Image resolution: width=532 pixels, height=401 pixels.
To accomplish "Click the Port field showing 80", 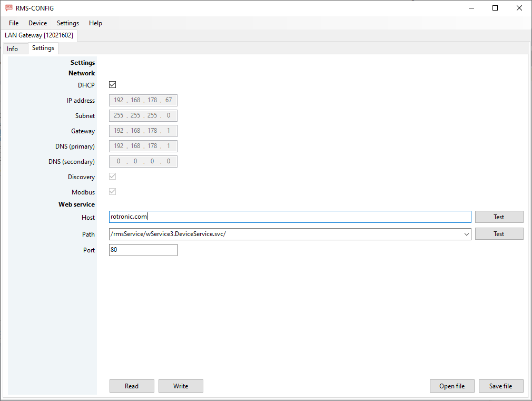I will tap(143, 250).
